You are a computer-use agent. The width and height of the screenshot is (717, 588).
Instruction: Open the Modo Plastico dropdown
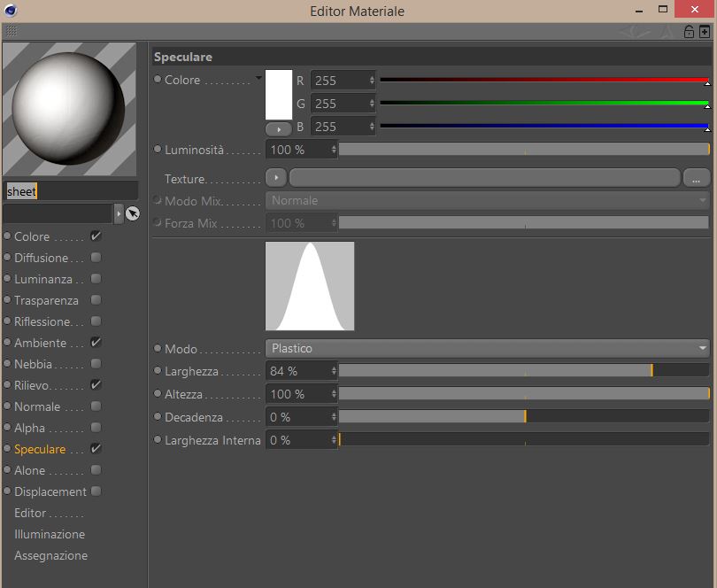488,348
